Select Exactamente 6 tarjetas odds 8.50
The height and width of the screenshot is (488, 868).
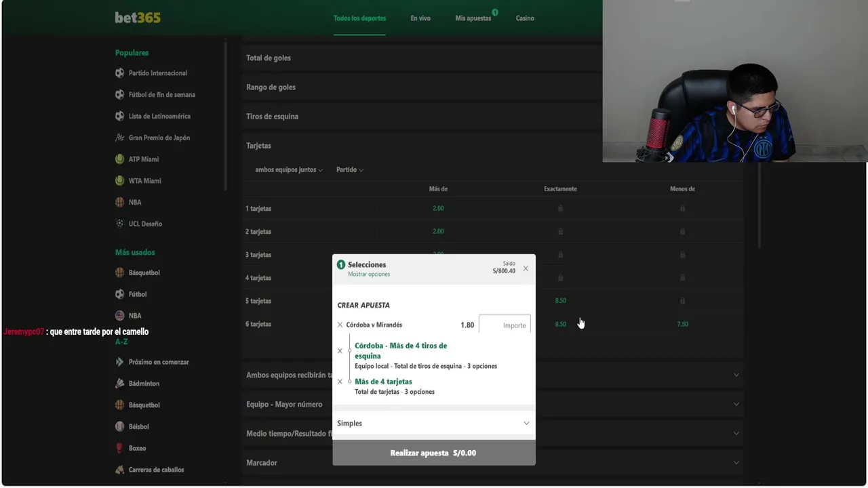[560, 325]
